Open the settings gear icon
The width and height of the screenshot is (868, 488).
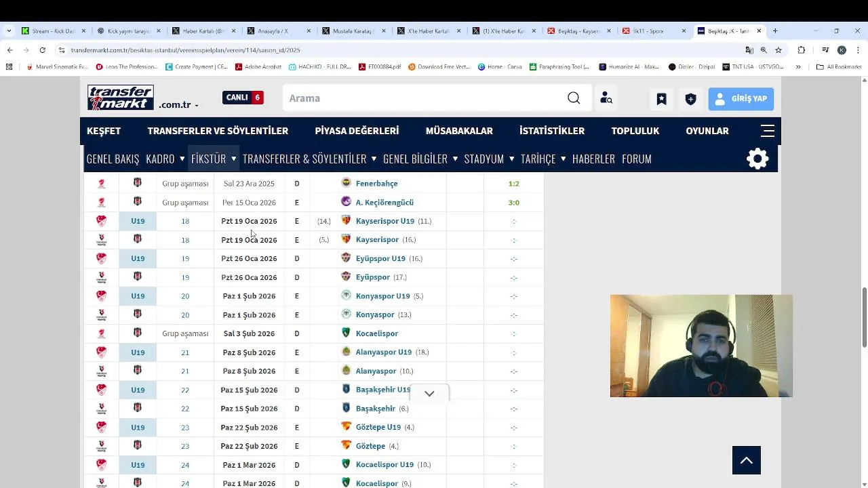[757, 159]
